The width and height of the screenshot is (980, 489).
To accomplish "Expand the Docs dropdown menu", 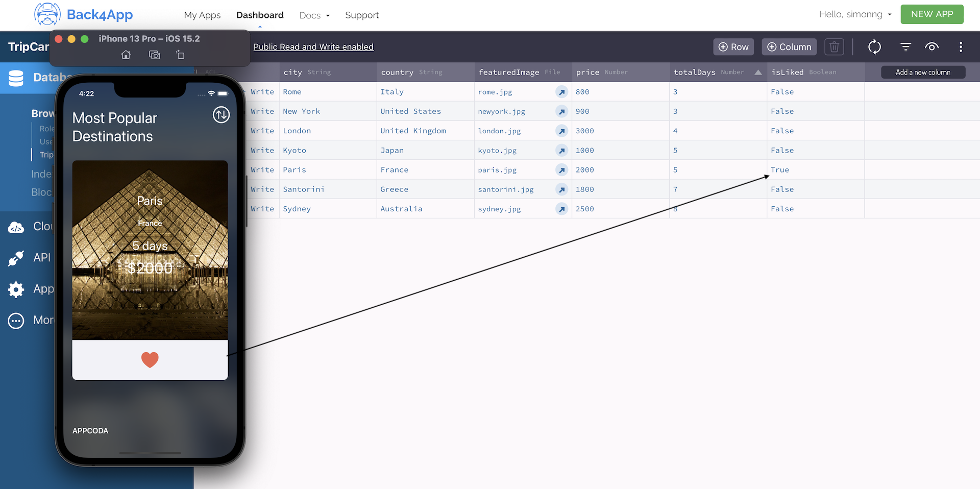I will point(314,15).
